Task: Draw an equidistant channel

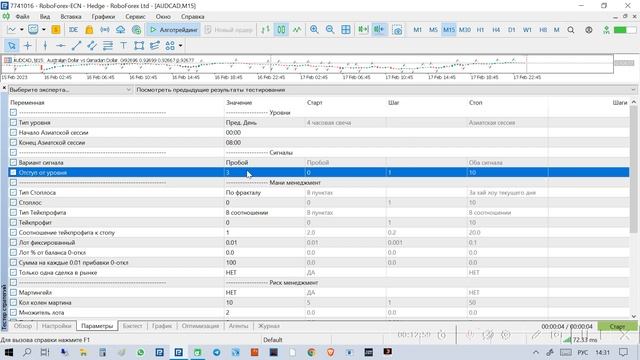Action: (92, 45)
